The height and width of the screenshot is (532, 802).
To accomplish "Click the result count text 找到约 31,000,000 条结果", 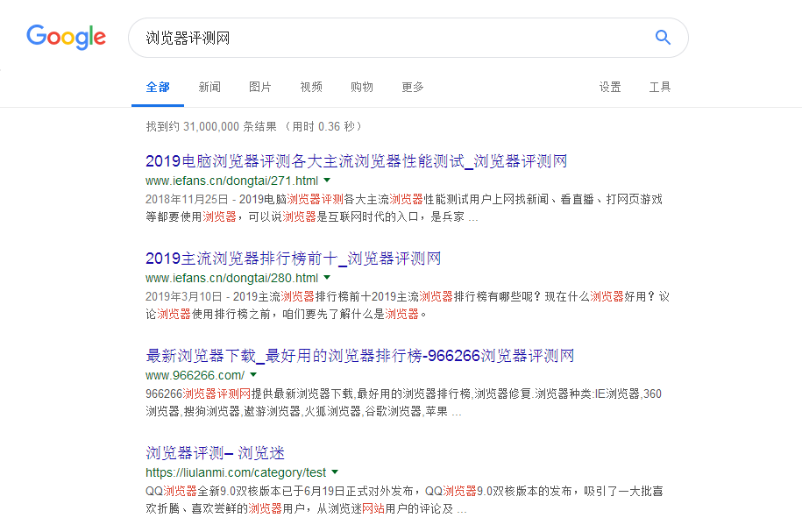I will click(x=211, y=126).
